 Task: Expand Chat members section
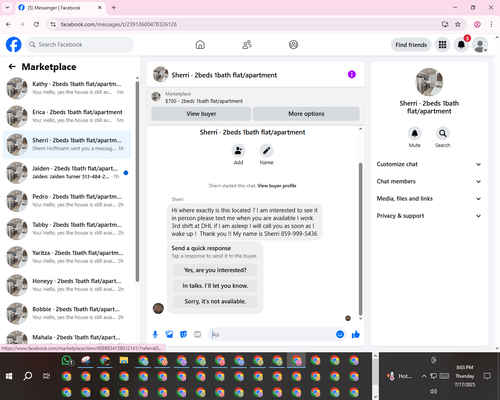point(429,181)
